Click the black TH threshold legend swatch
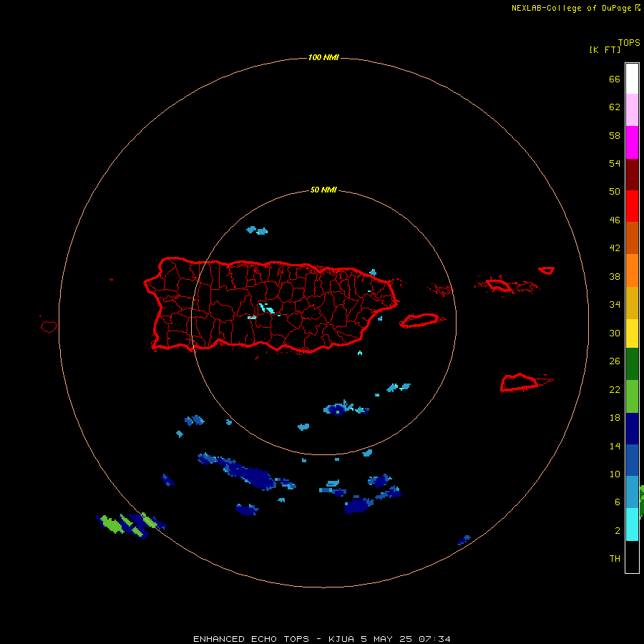The width and height of the screenshot is (644, 644). pyautogui.click(x=632, y=557)
